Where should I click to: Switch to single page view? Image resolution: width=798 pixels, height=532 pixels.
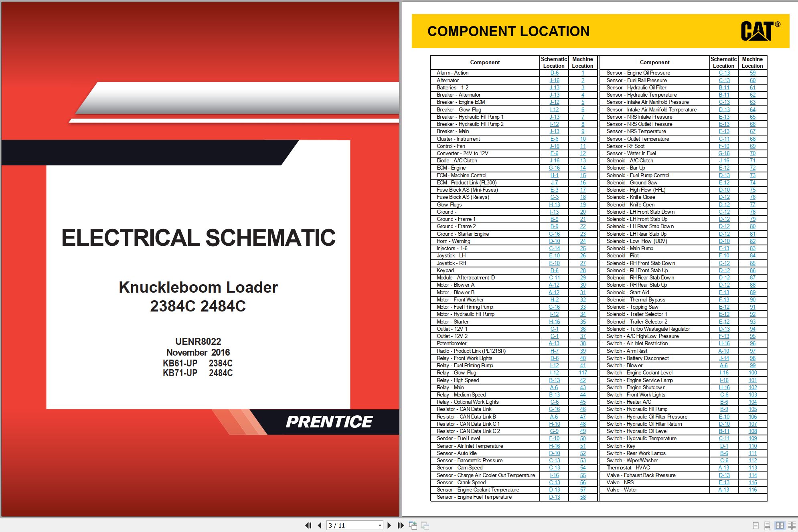pyautogui.click(x=755, y=525)
